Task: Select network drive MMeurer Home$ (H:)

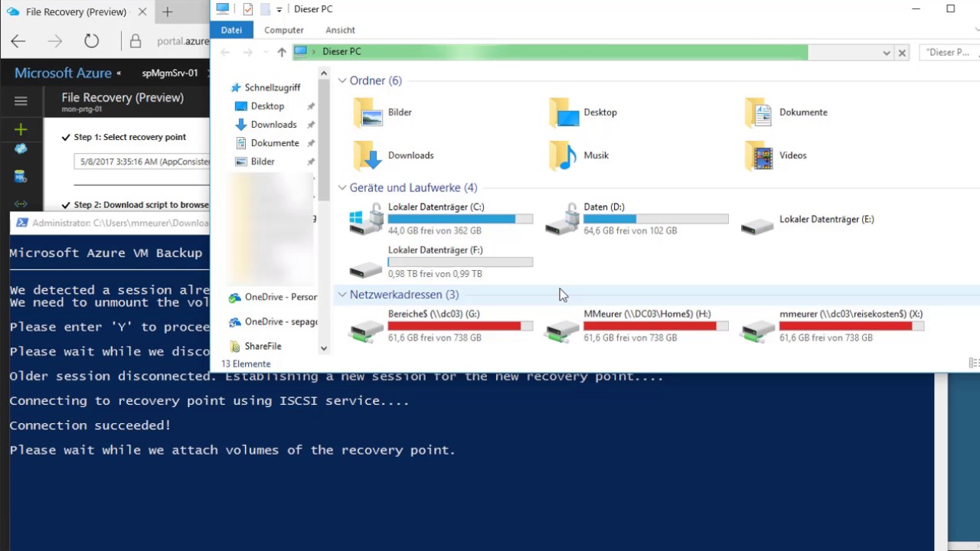Action: click(636, 326)
